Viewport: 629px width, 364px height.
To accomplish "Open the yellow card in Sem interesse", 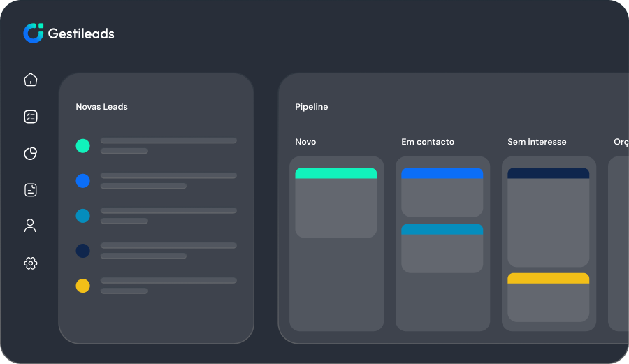I will point(549,298).
